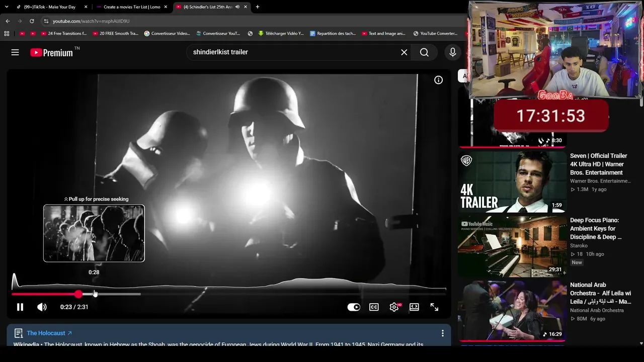Image resolution: width=644 pixels, height=362 pixels.
Task: Visit the Staroko channel name
Action: 579,246
